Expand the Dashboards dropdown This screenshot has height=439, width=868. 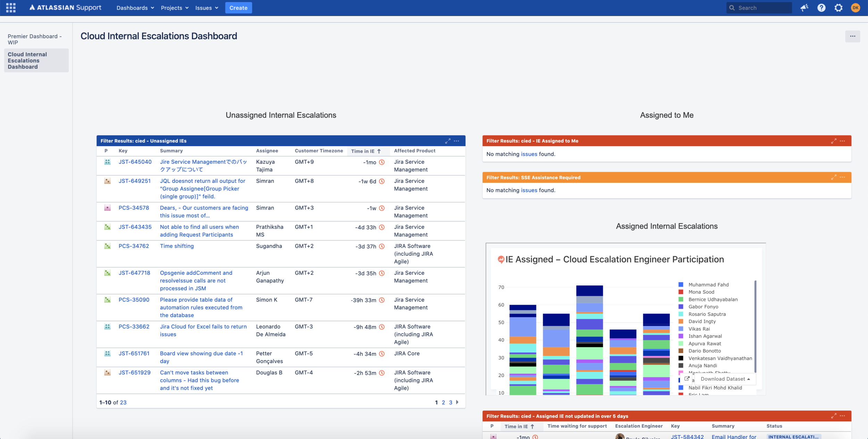click(135, 8)
